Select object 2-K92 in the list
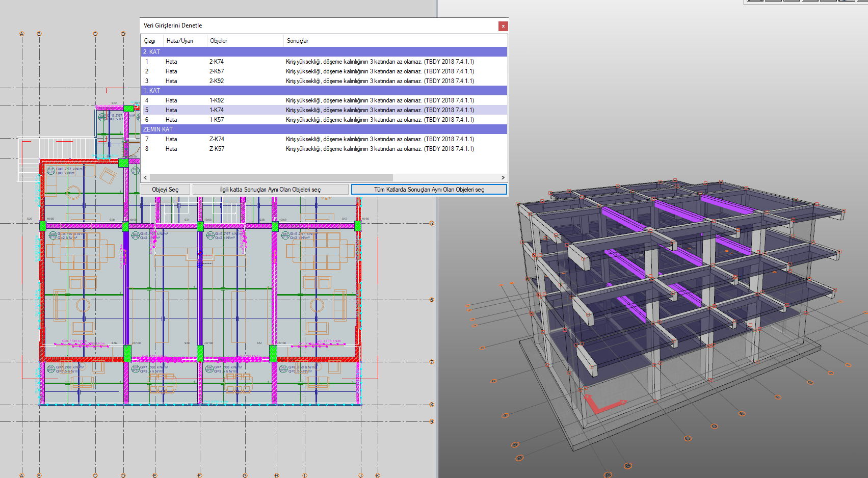 216,81
